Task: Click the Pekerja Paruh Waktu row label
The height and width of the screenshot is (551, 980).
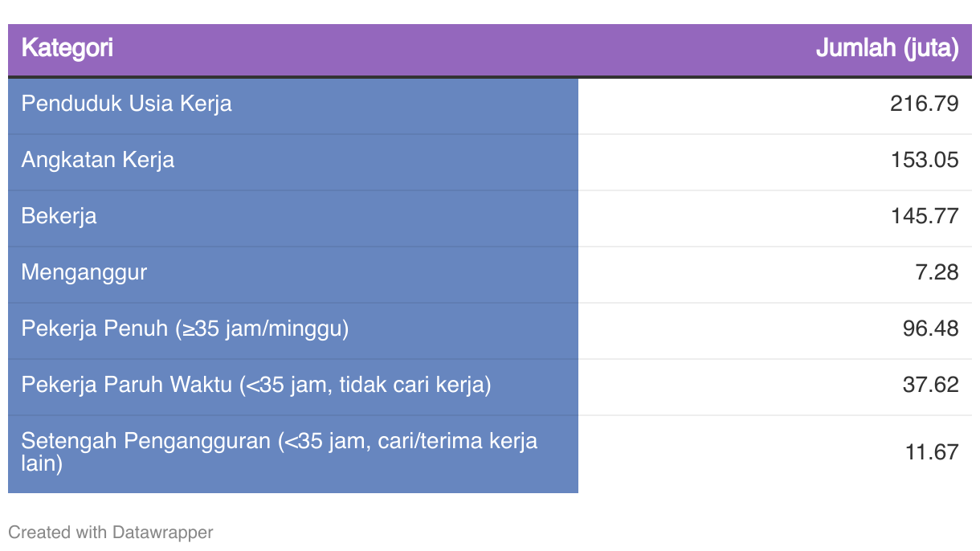Action: tap(255, 385)
